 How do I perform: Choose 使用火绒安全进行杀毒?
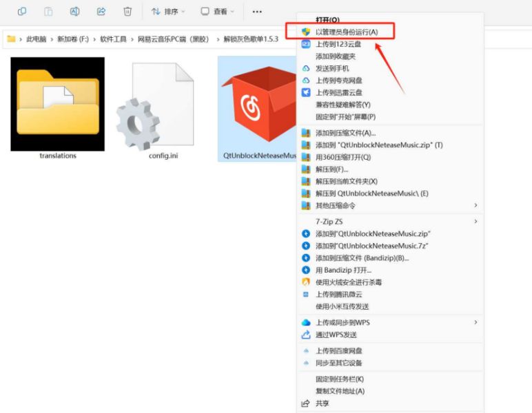tap(390, 282)
